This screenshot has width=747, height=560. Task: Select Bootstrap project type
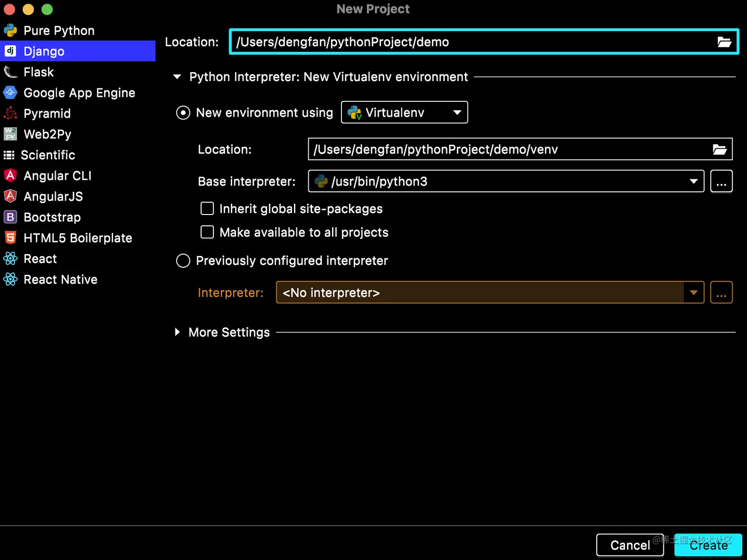78,217
